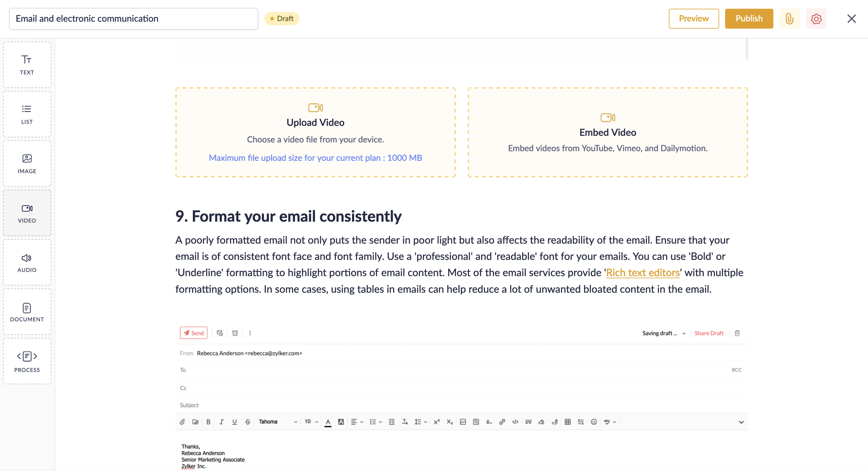Close the article editor

tap(851, 18)
